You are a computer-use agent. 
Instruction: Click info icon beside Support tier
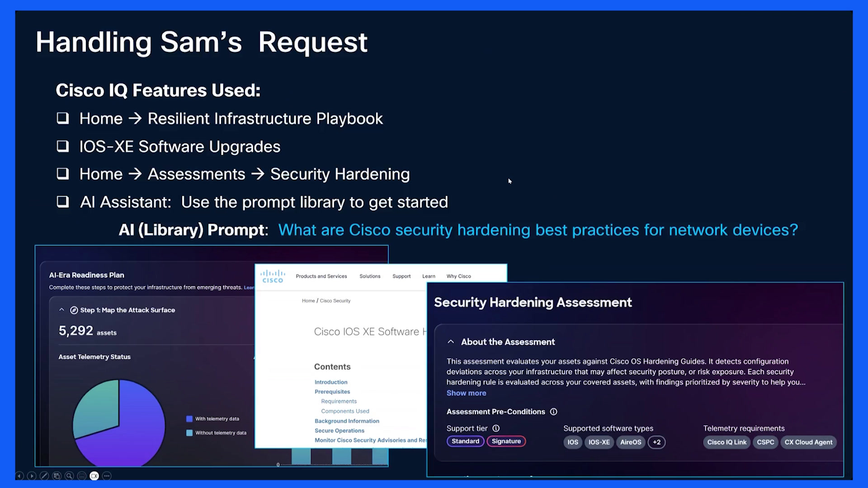pos(496,428)
